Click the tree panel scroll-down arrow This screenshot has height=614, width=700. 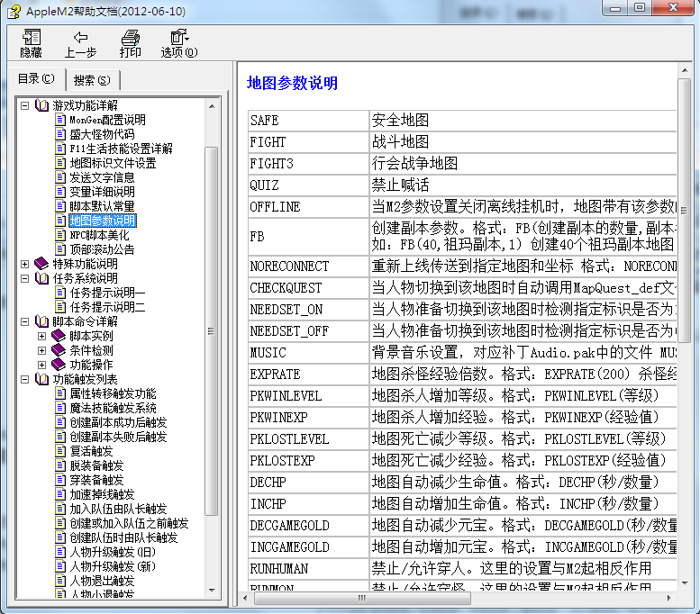(212, 591)
